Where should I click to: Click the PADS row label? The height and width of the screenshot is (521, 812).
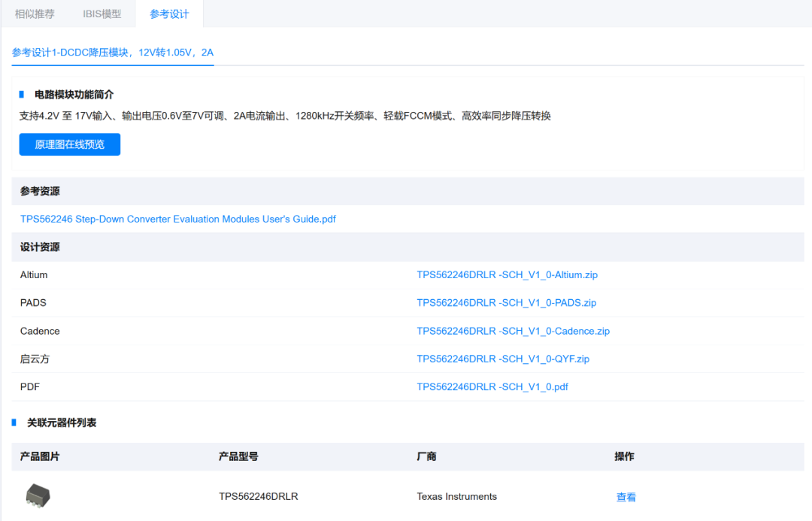[x=33, y=303]
